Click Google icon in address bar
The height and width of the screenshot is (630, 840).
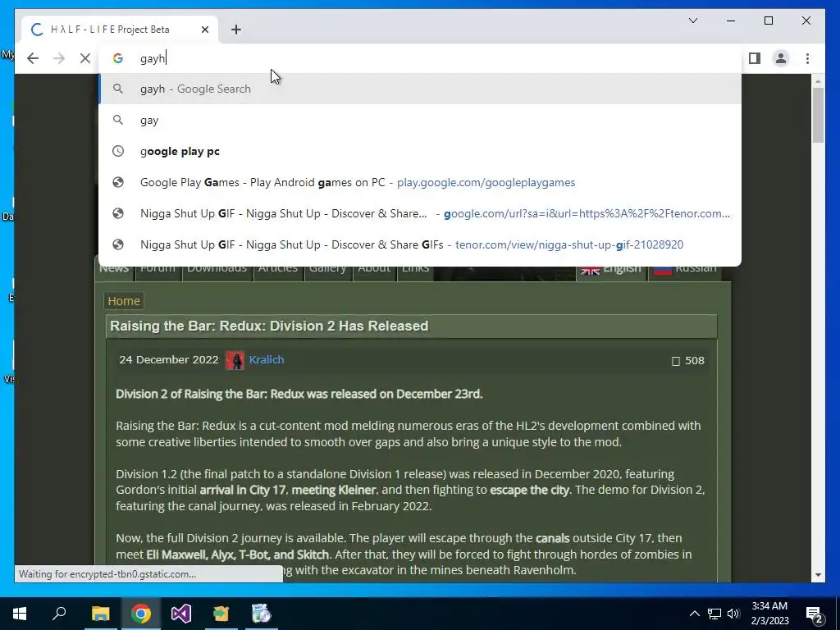point(118,58)
